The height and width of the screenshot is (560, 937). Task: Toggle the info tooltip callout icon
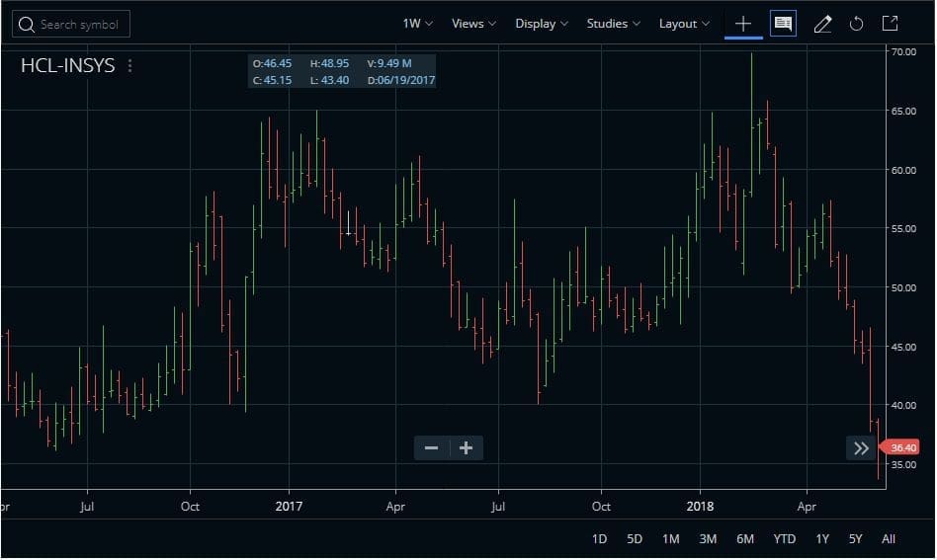783,24
